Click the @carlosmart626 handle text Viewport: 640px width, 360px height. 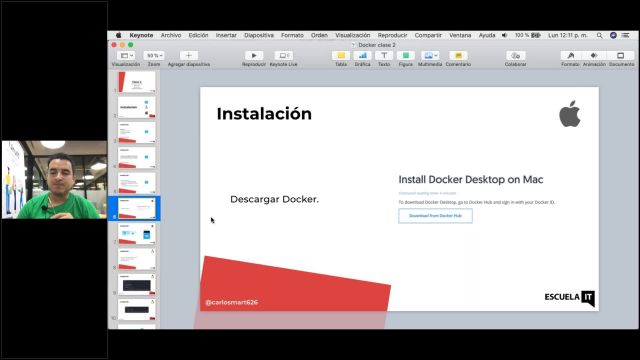231,302
